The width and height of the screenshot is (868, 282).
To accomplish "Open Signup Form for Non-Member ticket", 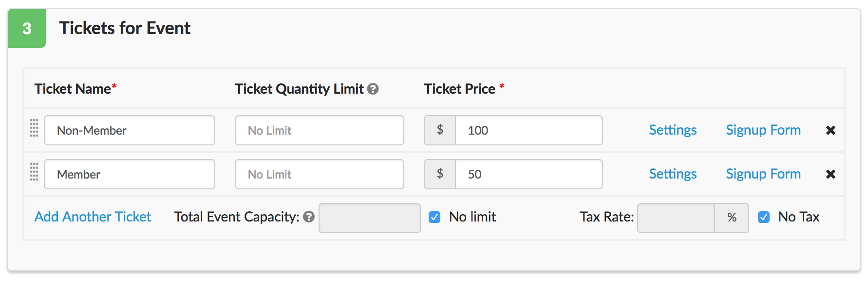I will coord(763,130).
